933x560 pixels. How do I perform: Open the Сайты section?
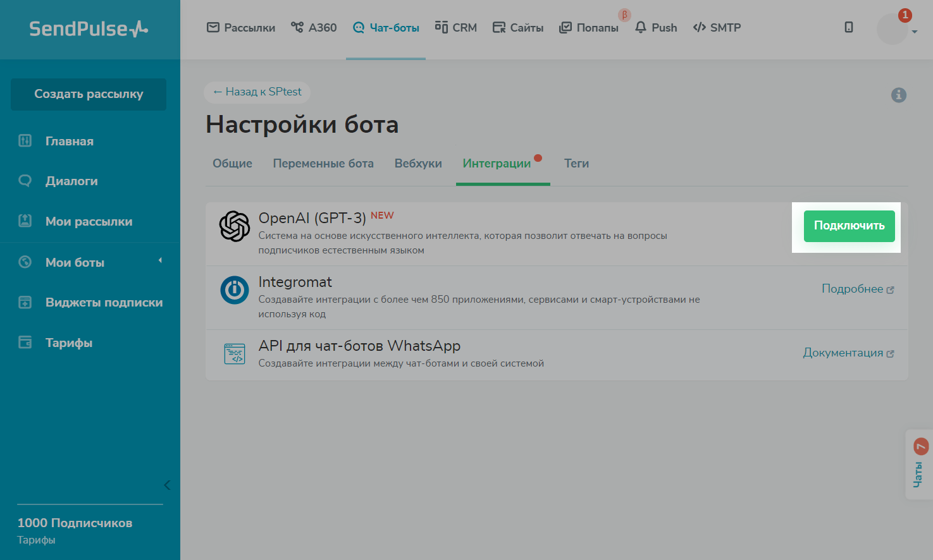518,28
